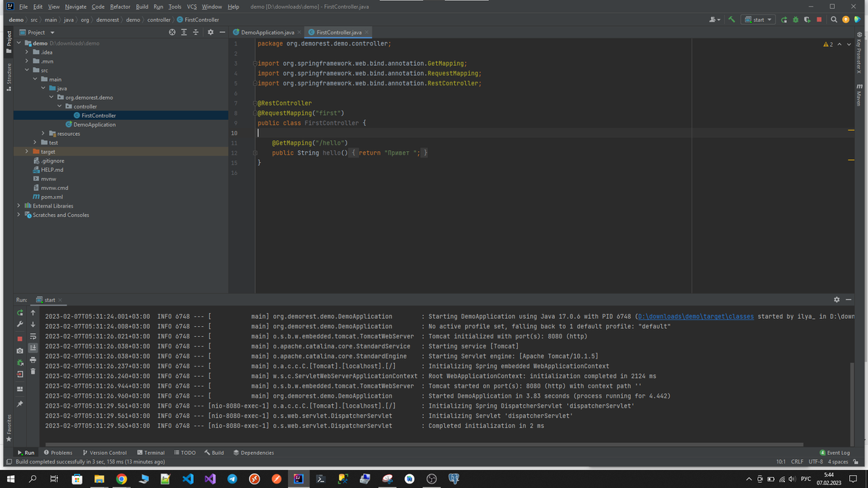868x488 pixels.
Task: Open the Refactor menu
Action: tap(120, 7)
